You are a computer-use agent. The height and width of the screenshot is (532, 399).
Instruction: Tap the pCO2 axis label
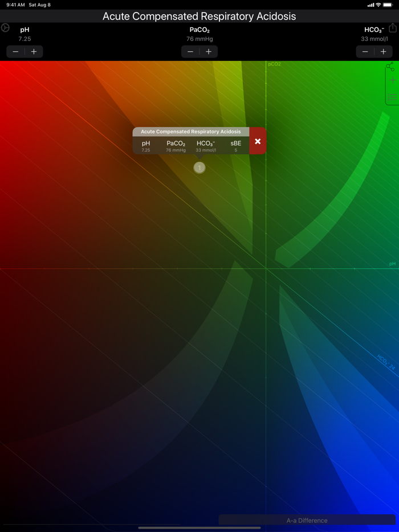(274, 64)
